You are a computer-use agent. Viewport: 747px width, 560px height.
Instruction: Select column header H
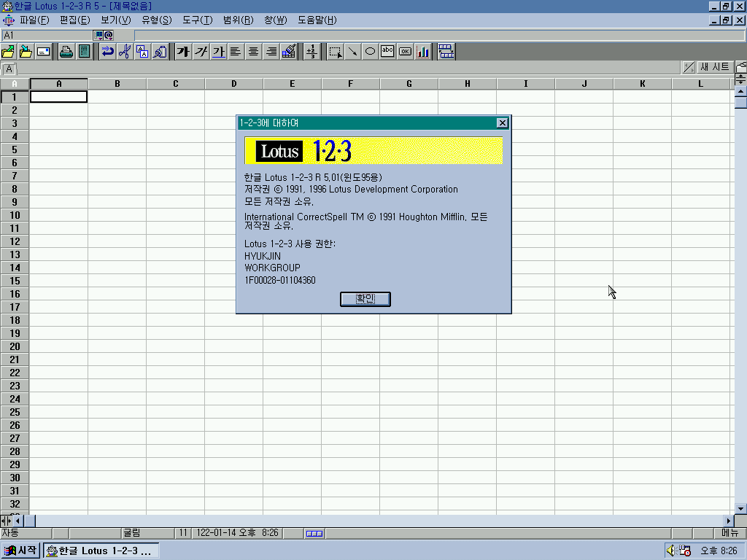click(468, 84)
